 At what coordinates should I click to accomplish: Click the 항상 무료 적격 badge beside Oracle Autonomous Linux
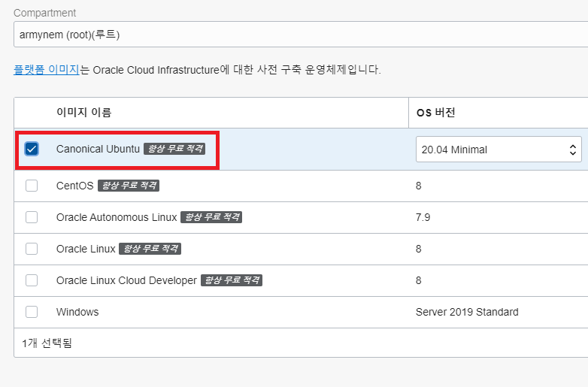[x=211, y=217]
